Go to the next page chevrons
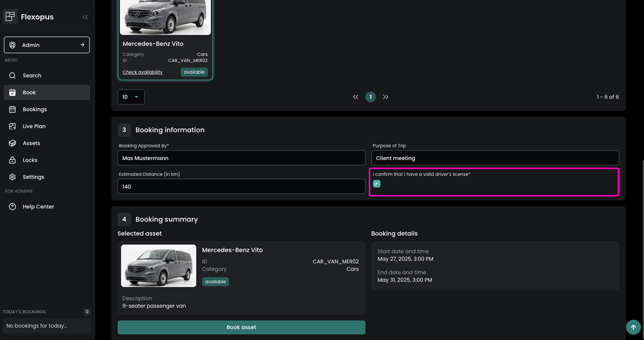644x340 pixels. click(x=386, y=97)
